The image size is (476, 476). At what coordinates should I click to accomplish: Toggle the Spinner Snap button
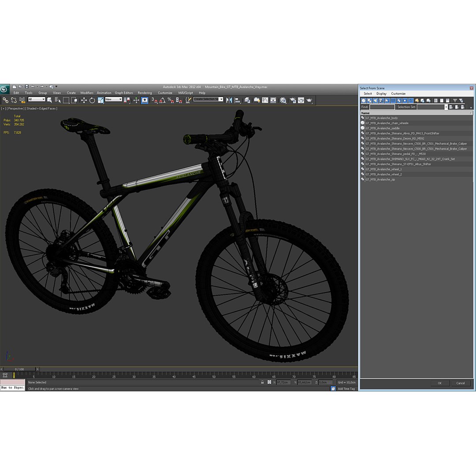tap(179, 100)
